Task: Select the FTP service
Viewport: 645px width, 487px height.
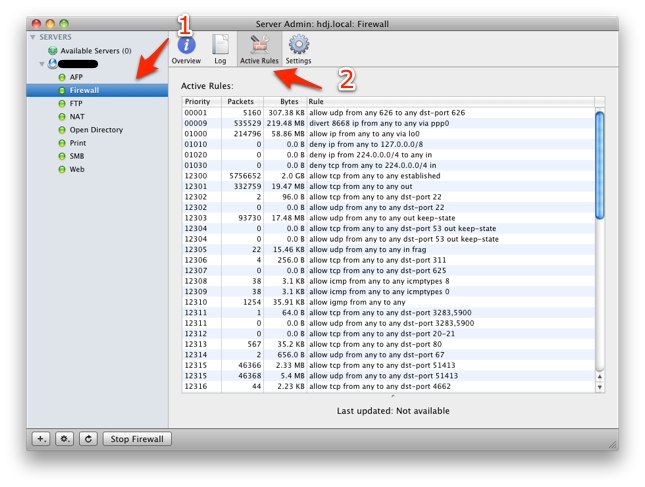Action: click(x=76, y=104)
